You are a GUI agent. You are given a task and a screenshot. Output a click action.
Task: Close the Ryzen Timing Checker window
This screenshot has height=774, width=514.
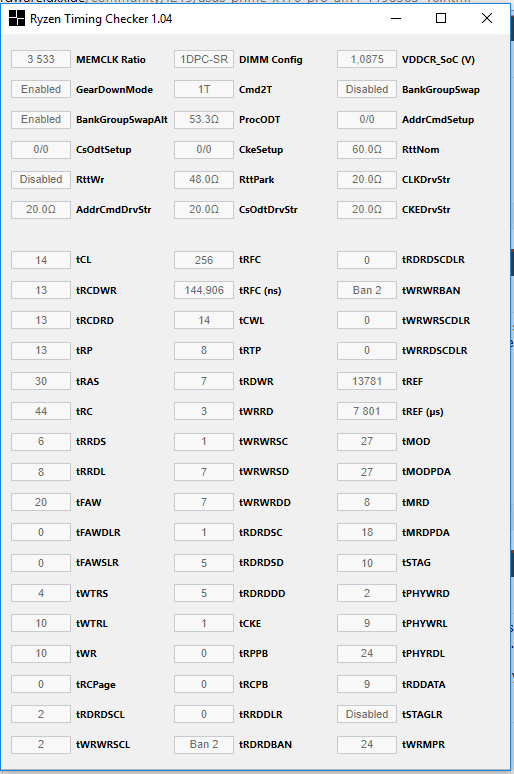[x=486, y=18]
